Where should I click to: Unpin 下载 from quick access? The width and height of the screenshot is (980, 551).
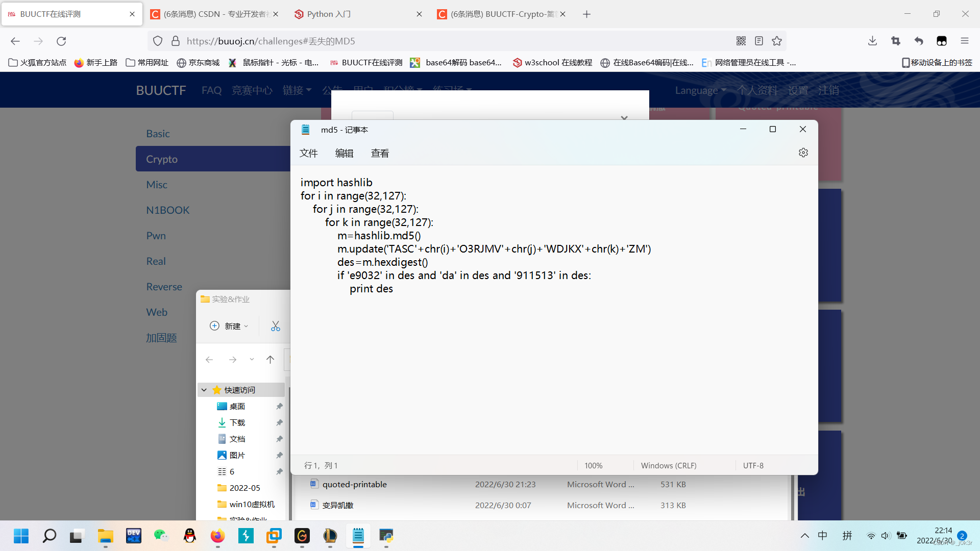[x=279, y=422]
